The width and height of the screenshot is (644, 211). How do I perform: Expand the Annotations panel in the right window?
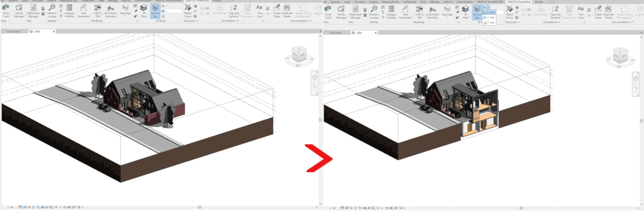[552, 22]
